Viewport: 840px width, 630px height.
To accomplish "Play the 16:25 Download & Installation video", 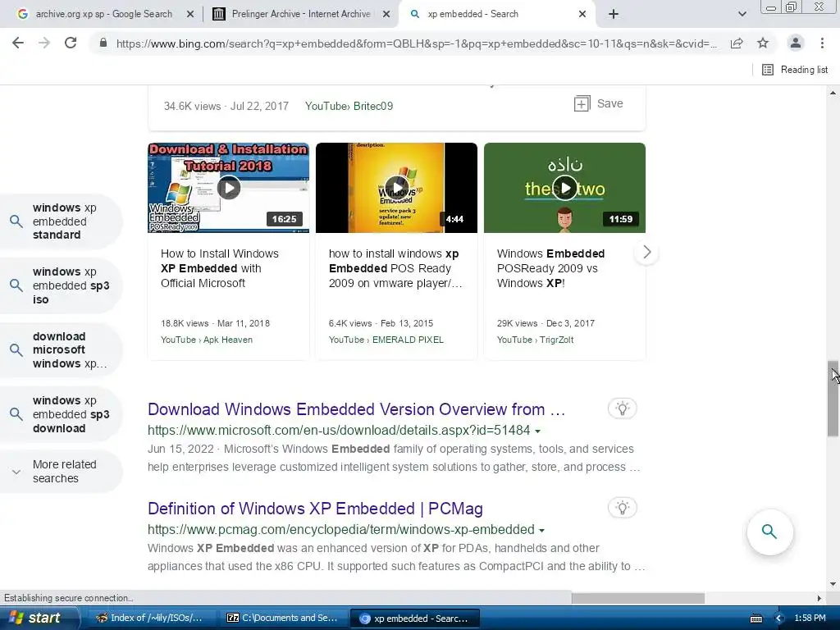I will (x=229, y=188).
